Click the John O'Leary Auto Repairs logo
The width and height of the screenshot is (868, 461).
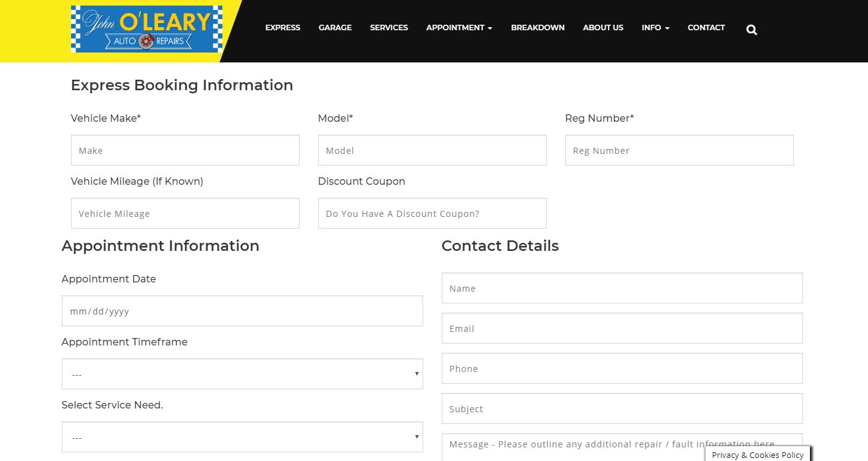[146, 29]
